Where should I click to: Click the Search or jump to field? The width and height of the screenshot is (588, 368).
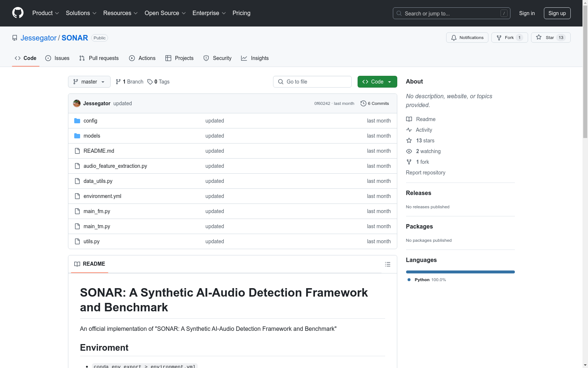452,13
